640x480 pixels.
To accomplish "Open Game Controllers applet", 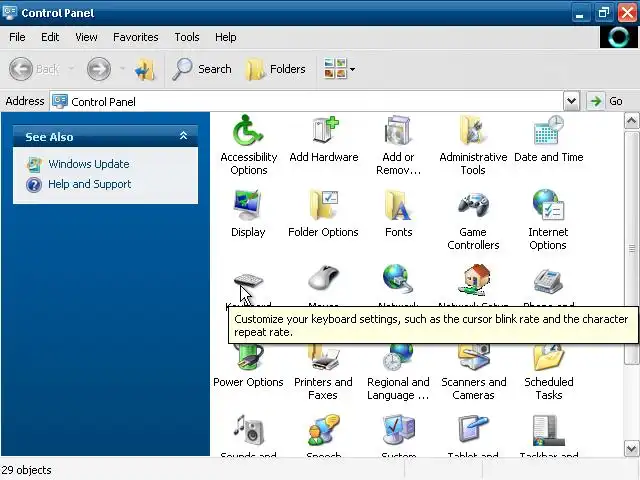I will (473, 205).
